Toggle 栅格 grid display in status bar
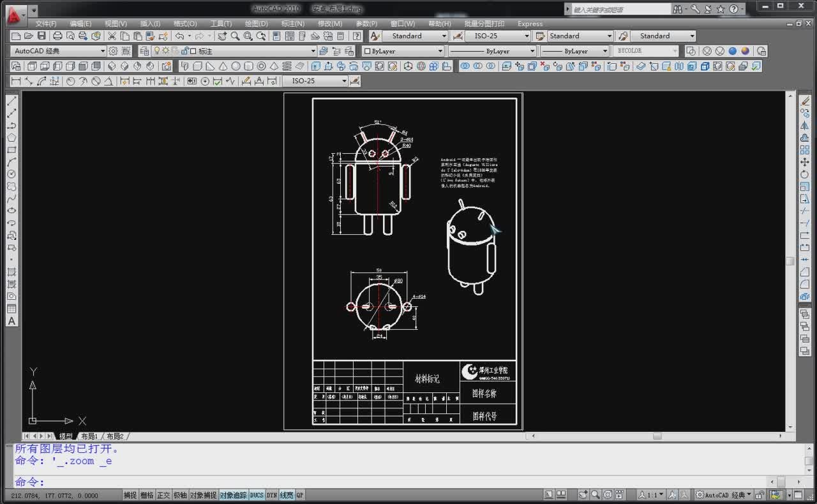 coord(147,495)
